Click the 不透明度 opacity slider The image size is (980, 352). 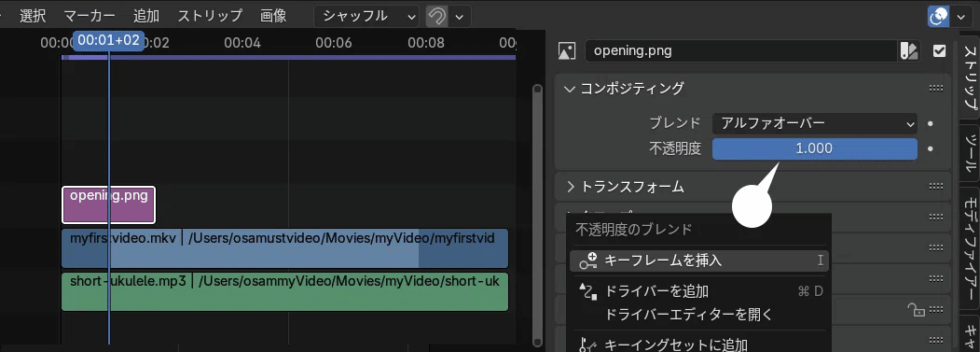tap(814, 149)
